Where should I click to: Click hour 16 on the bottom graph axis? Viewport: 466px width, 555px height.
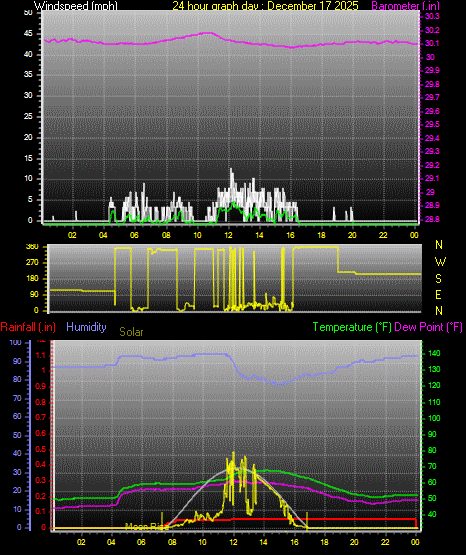coord(294,542)
